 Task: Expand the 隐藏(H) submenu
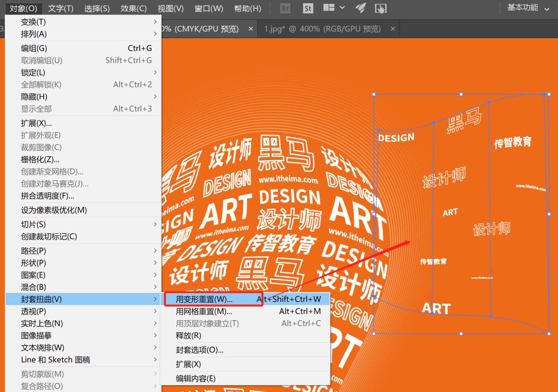pyautogui.click(x=84, y=97)
